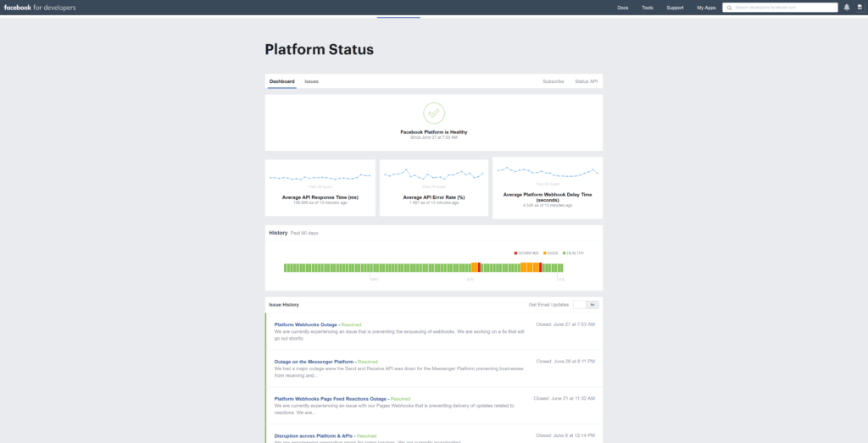Click 'Since June 27 at 7:53 AM' text

coord(434,137)
